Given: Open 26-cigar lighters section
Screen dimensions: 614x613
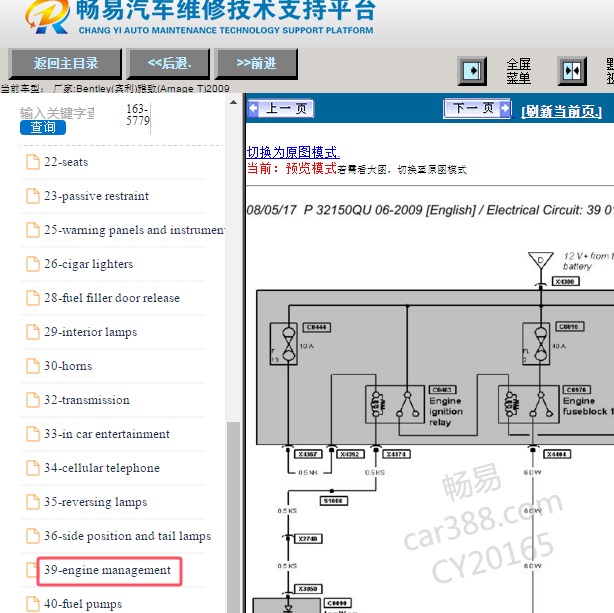Looking at the screenshot, I should tap(88, 264).
